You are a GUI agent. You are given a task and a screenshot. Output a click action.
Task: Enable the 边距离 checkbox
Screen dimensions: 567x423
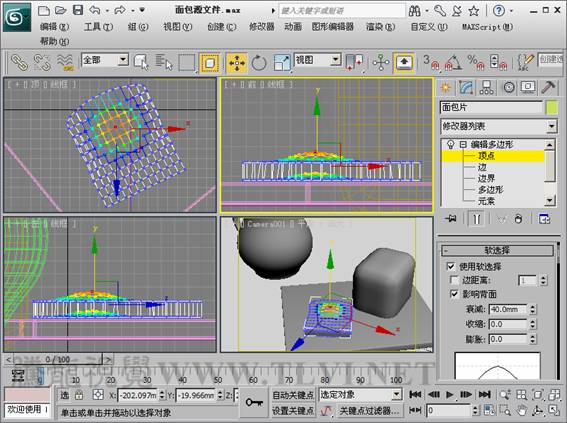[x=454, y=280]
